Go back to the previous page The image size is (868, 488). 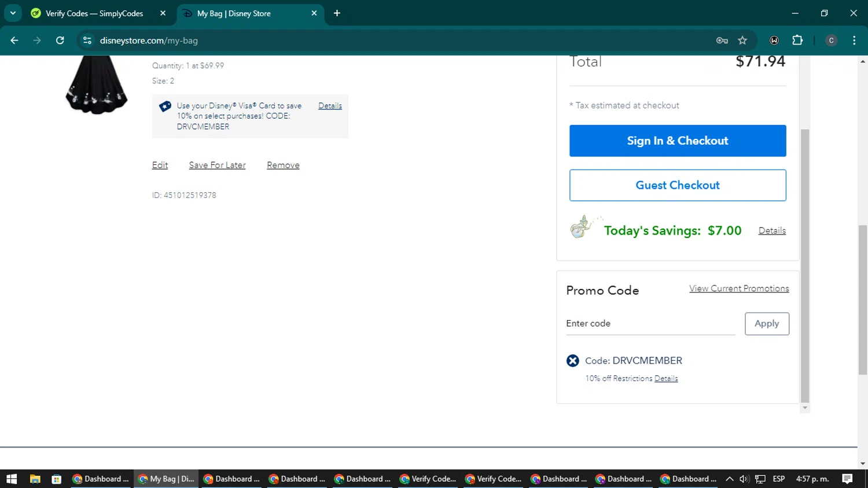(x=14, y=41)
